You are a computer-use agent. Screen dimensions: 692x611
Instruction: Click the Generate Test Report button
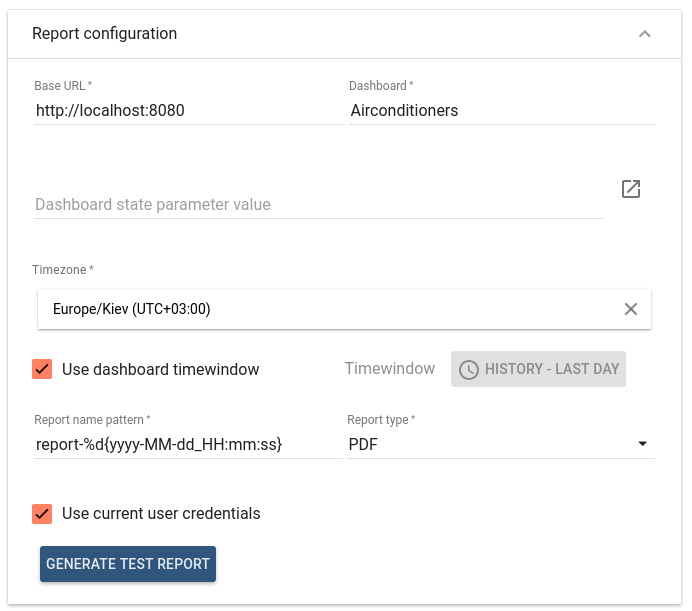128,564
